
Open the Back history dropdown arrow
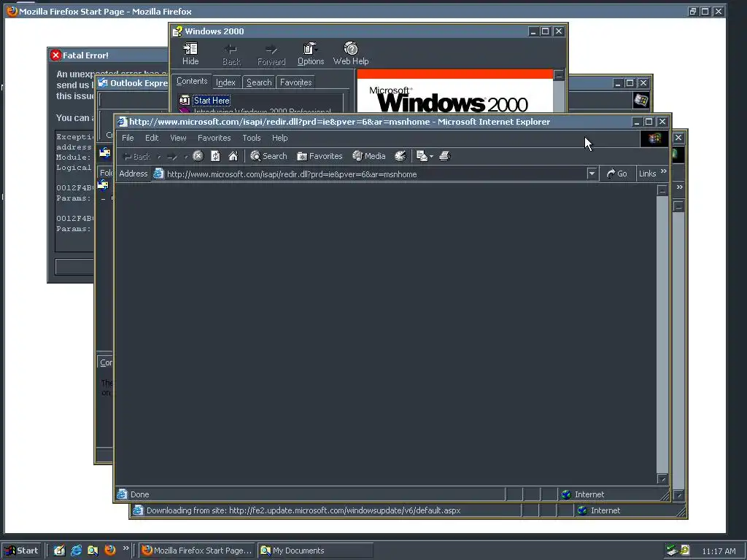[159, 157]
